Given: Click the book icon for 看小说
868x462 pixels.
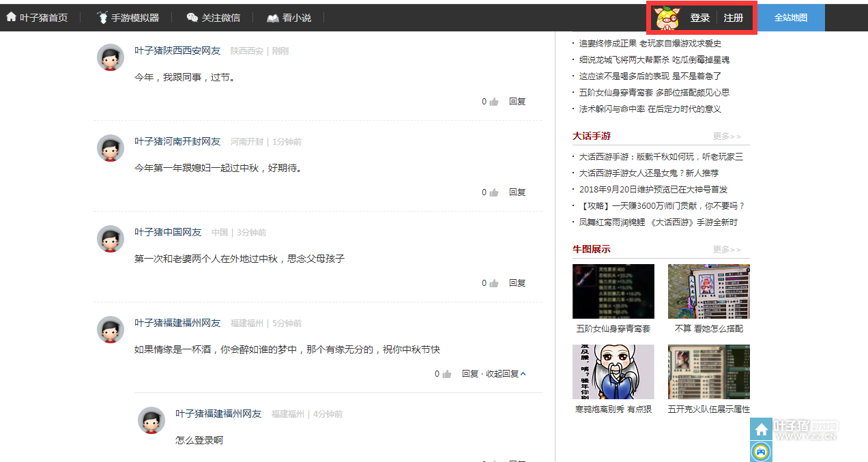Looking at the screenshot, I should (273, 18).
